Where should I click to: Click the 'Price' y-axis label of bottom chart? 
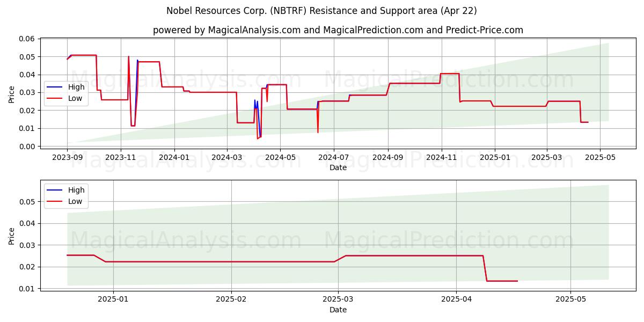(x=11, y=236)
